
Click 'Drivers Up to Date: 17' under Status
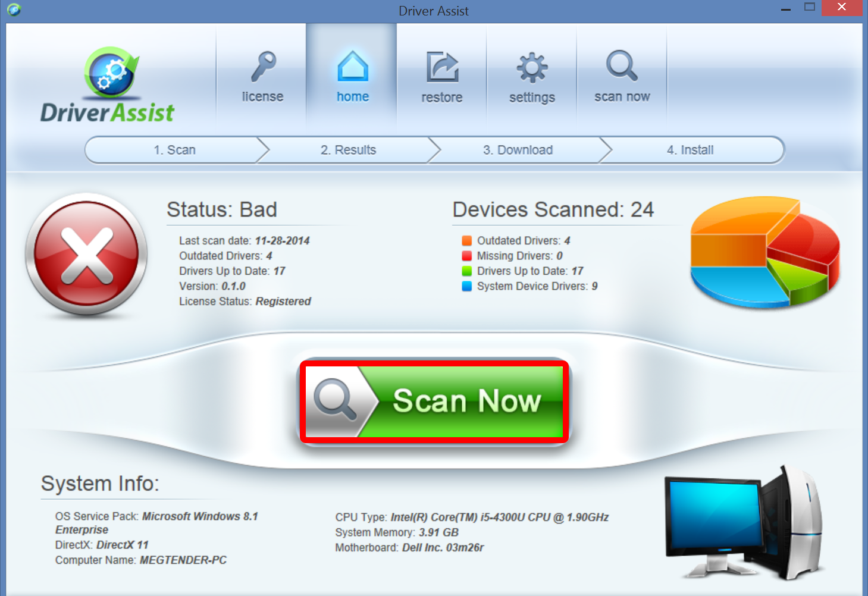233,271
